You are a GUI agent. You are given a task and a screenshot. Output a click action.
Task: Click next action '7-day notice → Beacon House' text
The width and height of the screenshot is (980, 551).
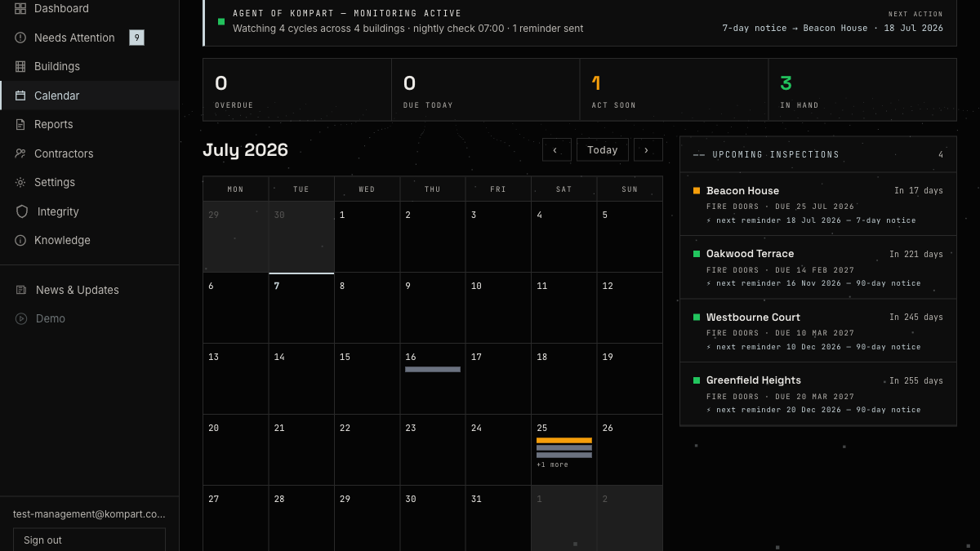tap(795, 28)
